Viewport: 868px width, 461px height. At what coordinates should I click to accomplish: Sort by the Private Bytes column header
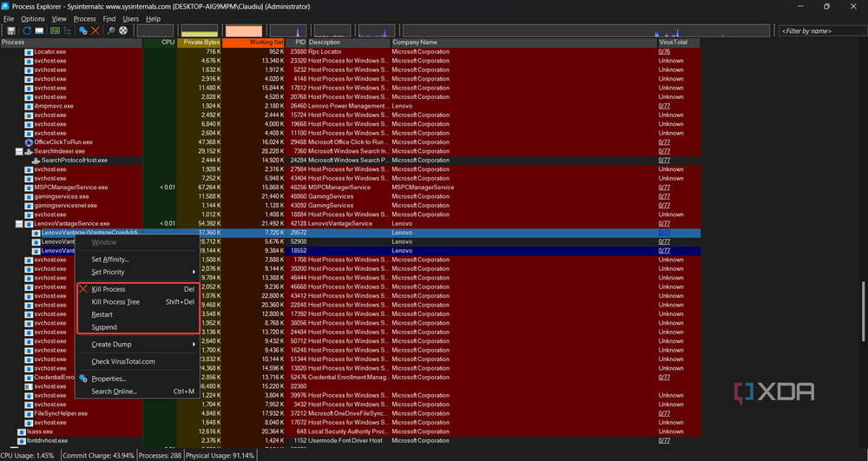coord(199,42)
